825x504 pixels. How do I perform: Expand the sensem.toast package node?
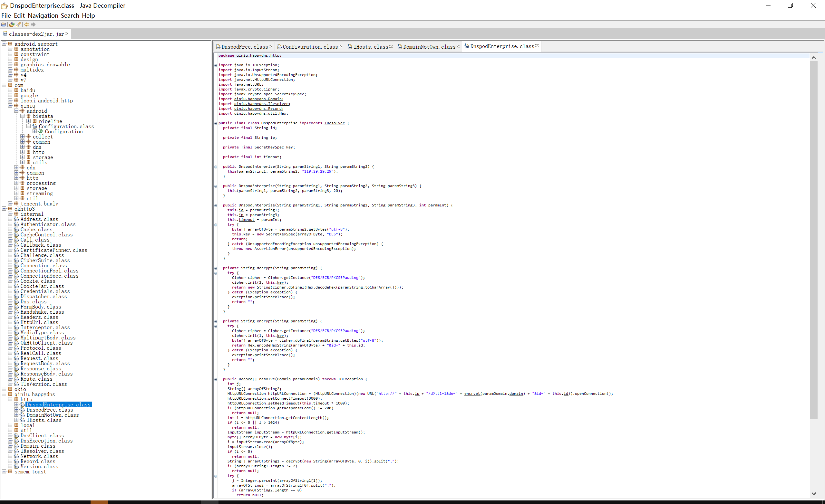point(4,471)
